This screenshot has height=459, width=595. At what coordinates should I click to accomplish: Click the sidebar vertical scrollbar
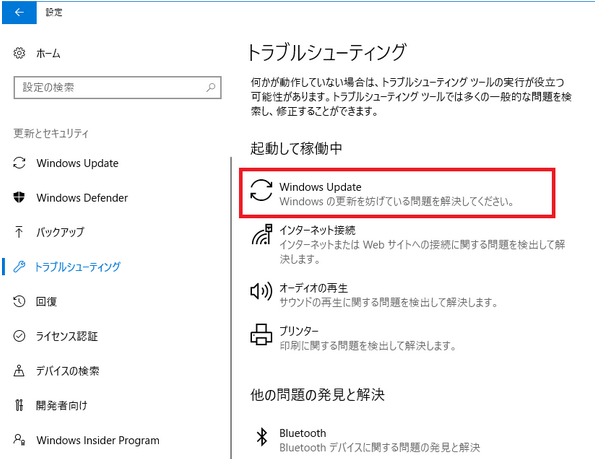point(231,308)
